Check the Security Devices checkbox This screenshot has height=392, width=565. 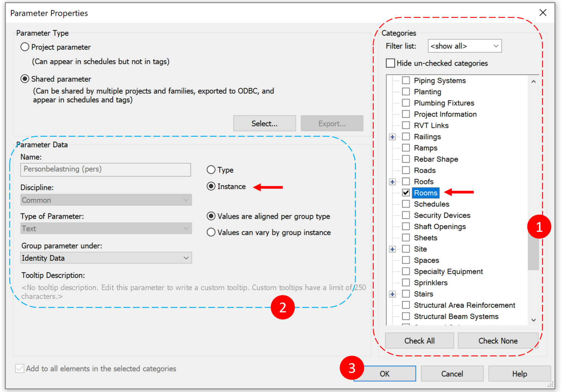[x=406, y=215]
